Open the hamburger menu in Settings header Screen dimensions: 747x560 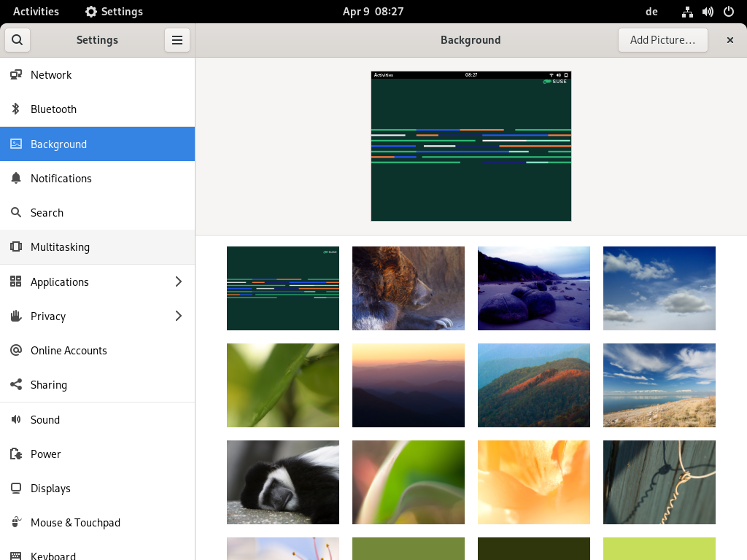point(177,40)
